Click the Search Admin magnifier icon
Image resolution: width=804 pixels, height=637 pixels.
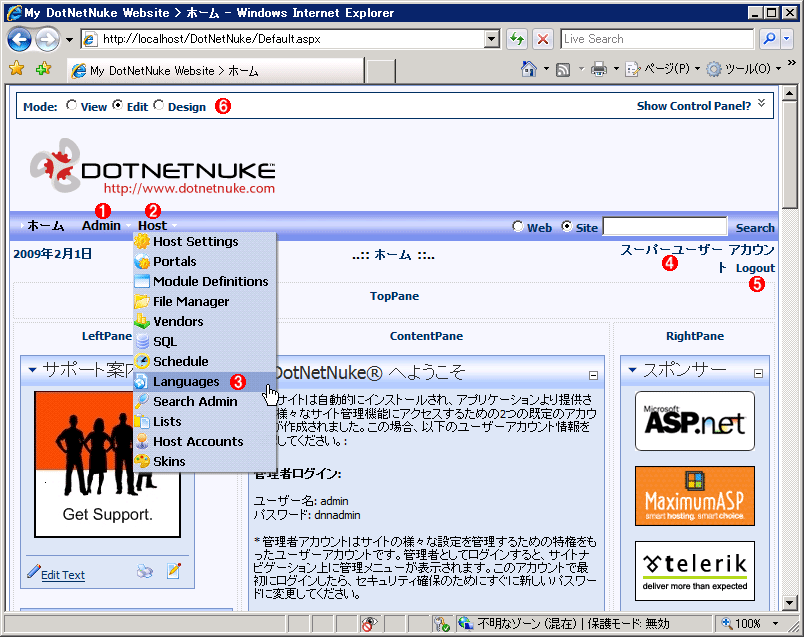pyautogui.click(x=142, y=401)
